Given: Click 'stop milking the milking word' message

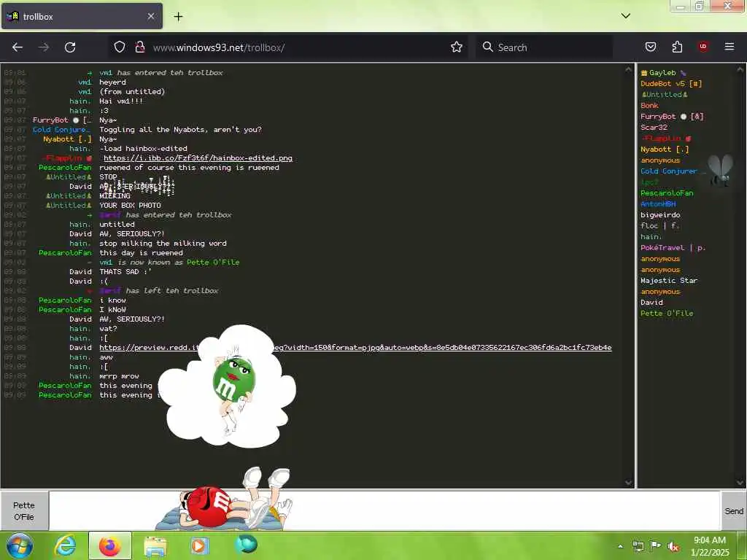Looking at the screenshot, I should [x=163, y=244].
